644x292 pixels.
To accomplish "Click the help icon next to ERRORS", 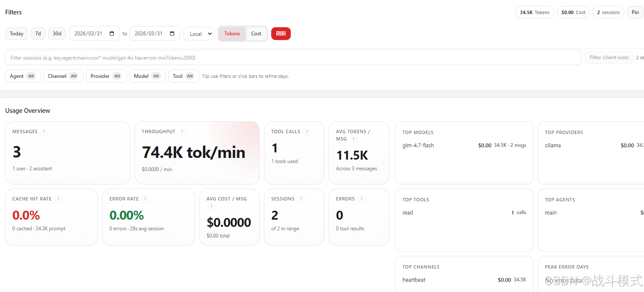I will click(361, 199).
